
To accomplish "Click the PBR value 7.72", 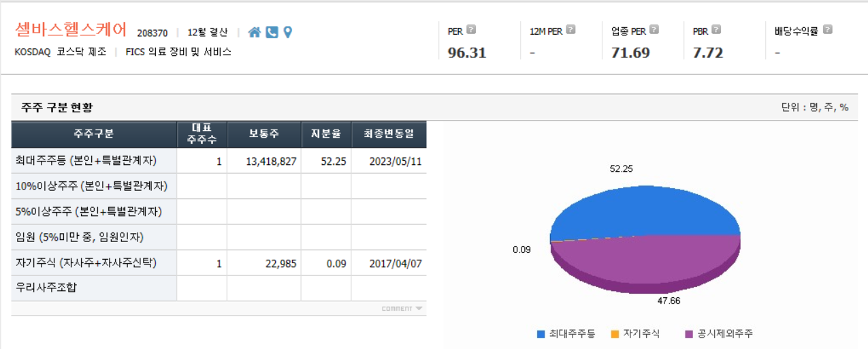I will pos(708,52).
